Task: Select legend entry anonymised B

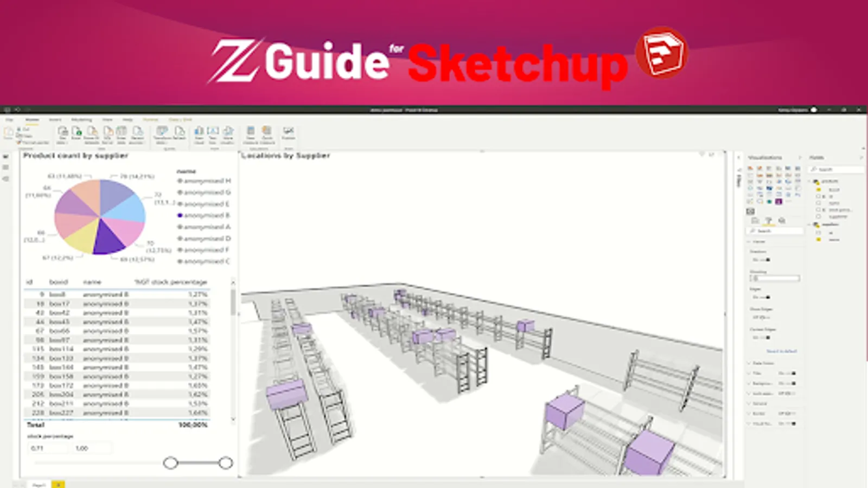Action: coord(204,215)
